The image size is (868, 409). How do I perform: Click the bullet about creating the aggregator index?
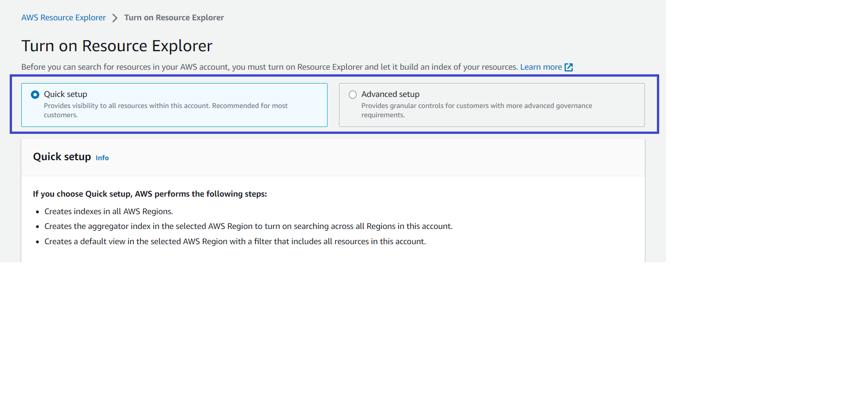tap(249, 226)
